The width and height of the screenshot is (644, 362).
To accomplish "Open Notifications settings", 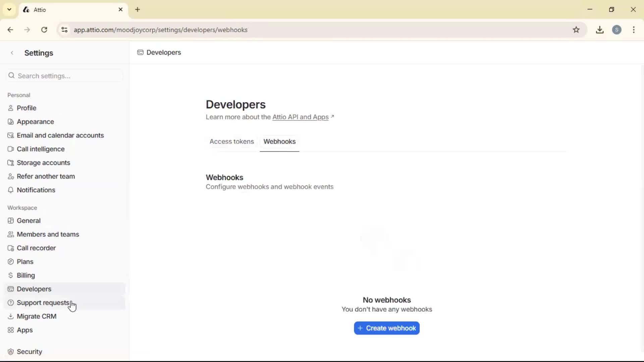I will coord(36,190).
